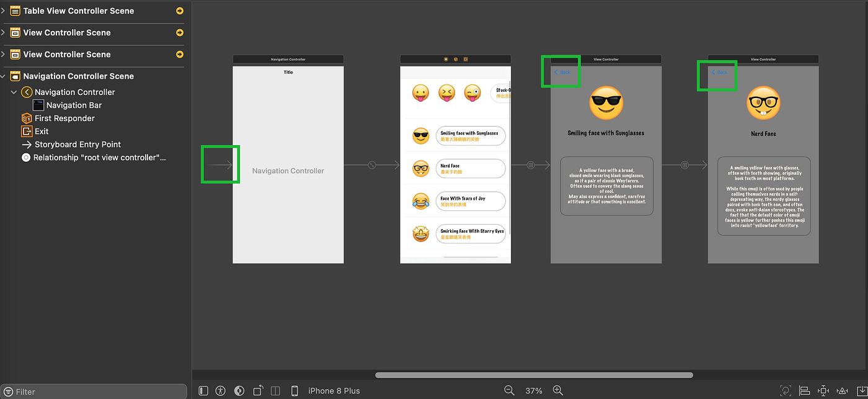Select the Relationship "root view controller" item
The height and width of the screenshot is (399, 868).
pos(100,158)
